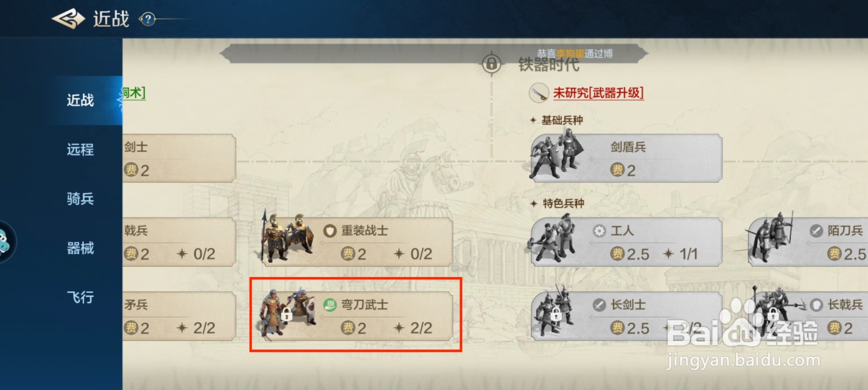Open the 器械 tab
The height and width of the screenshot is (390, 868).
80,248
